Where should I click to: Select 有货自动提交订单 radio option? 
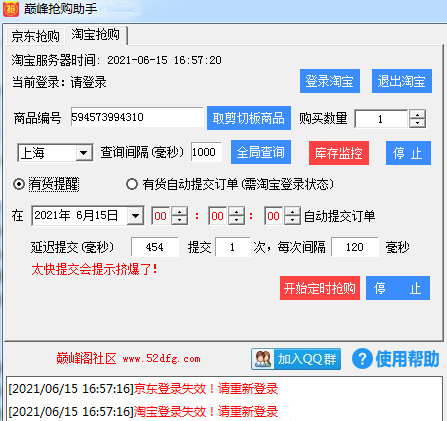tap(132, 184)
